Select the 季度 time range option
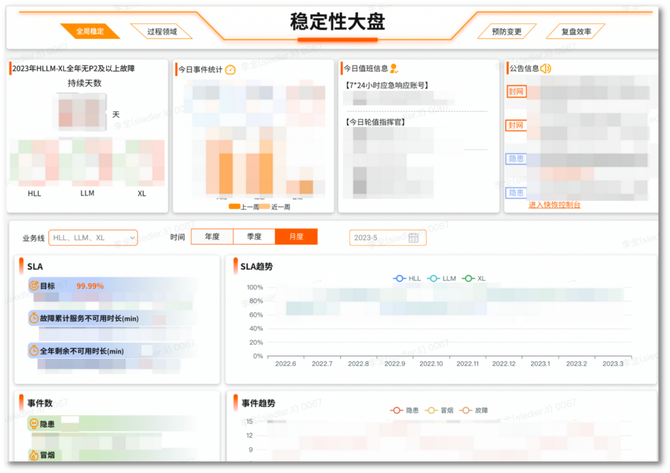This screenshot has height=473, width=670. tap(253, 237)
